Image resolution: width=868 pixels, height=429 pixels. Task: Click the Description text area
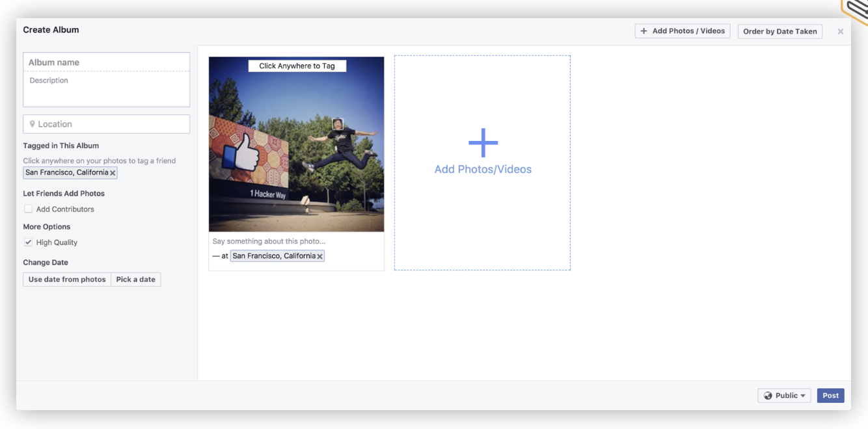click(107, 89)
